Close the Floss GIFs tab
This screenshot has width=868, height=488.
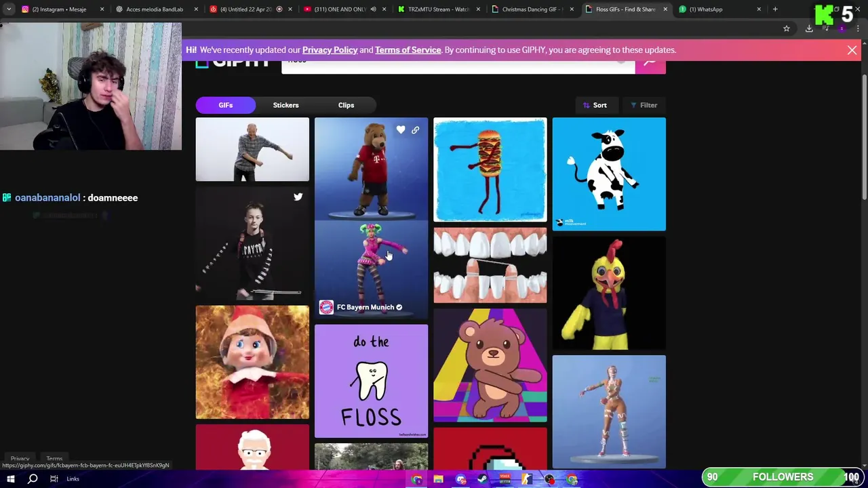[x=665, y=9]
